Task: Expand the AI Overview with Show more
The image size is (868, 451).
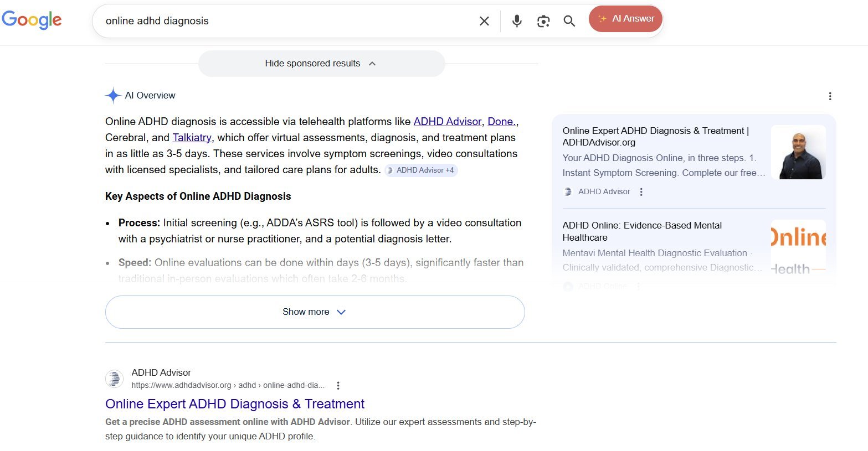Action: click(314, 312)
